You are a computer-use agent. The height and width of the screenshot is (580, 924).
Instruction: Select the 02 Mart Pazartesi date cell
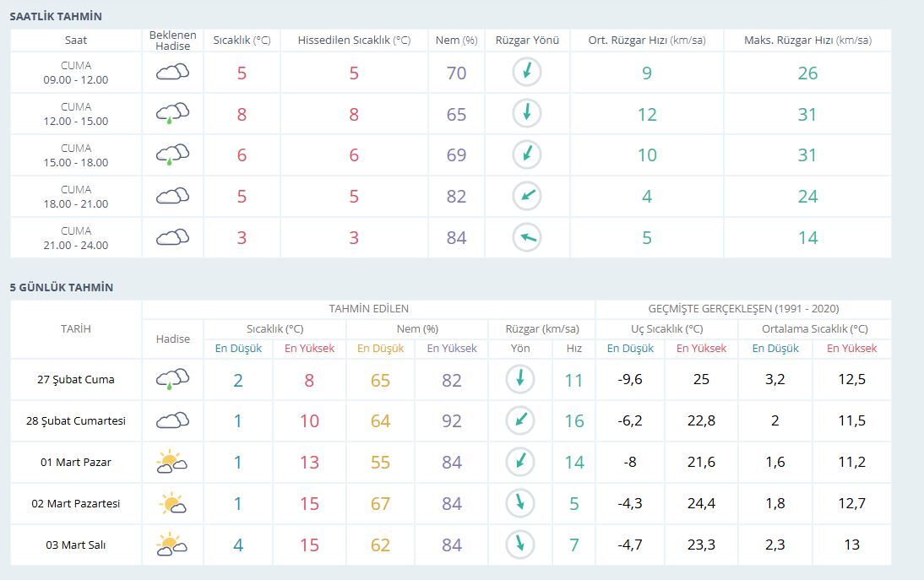[76, 503]
